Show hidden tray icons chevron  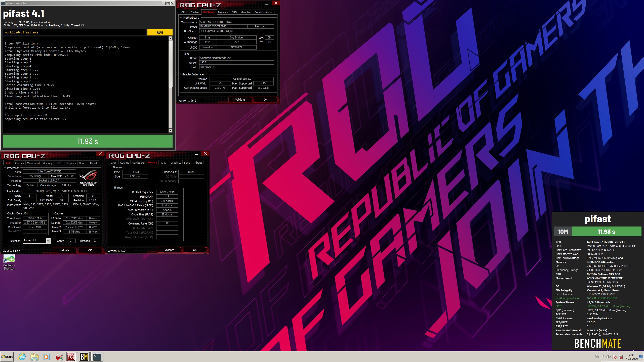[x=603, y=356]
